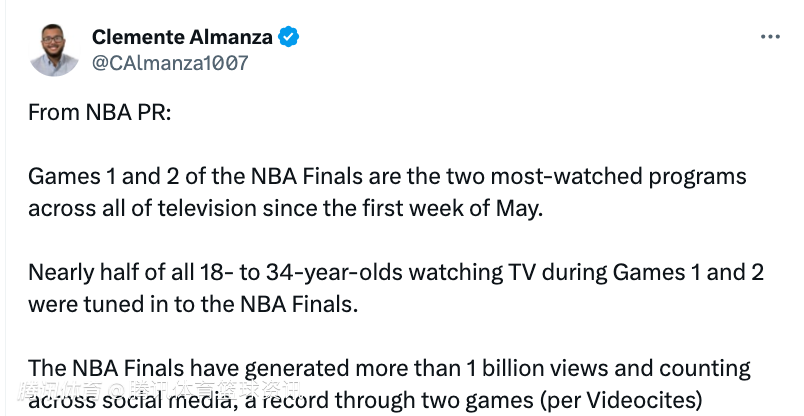804x416 pixels.
Task: Open the three-dot more options menu
Action: [x=770, y=37]
